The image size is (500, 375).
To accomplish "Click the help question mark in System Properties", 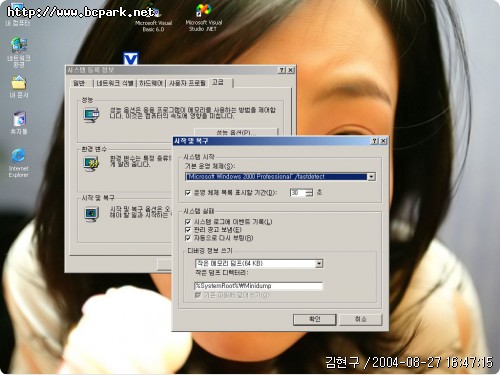I will tap(282, 70).
